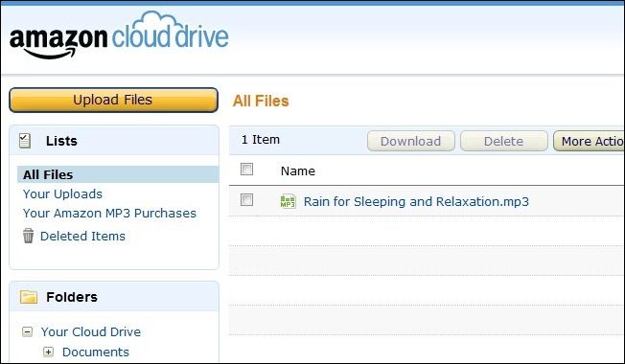Click the All Files page heading
625x364 pixels.
[261, 101]
